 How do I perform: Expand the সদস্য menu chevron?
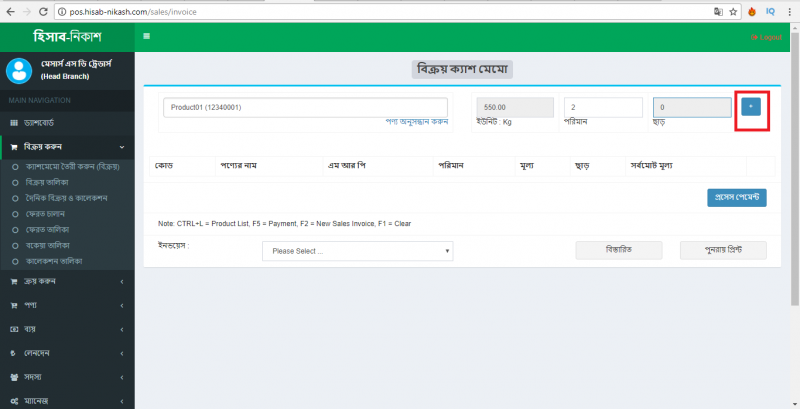pyautogui.click(x=122, y=377)
